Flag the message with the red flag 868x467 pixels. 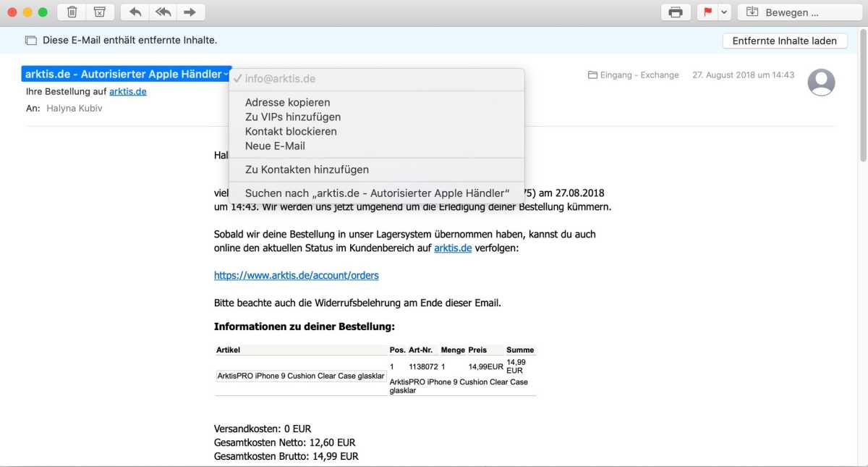(x=706, y=12)
